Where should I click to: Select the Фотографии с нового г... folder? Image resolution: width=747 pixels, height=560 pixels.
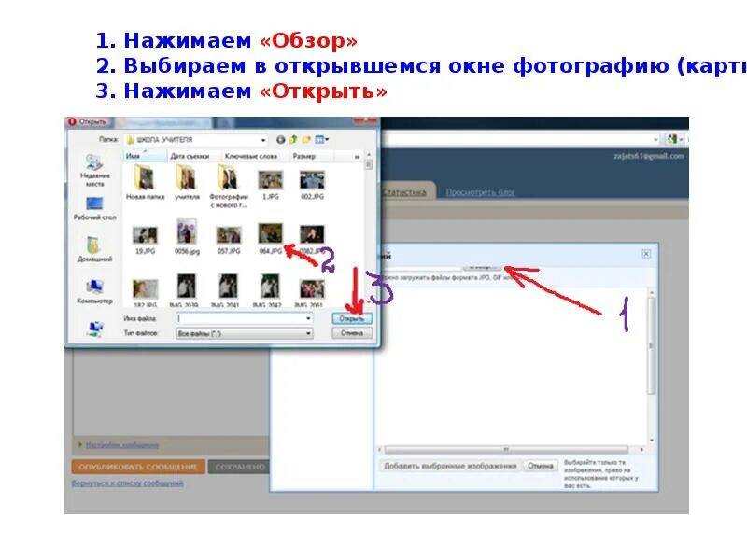point(229,186)
